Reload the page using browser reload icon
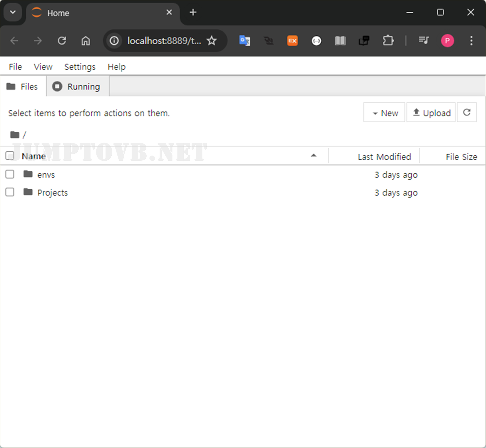The image size is (486, 448). [62, 40]
